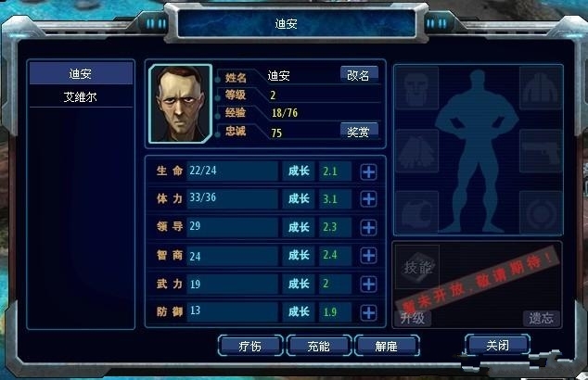This screenshot has height=380, width=588.
Task: Click the 充能 recharge button
Action: tap(319, 346)
